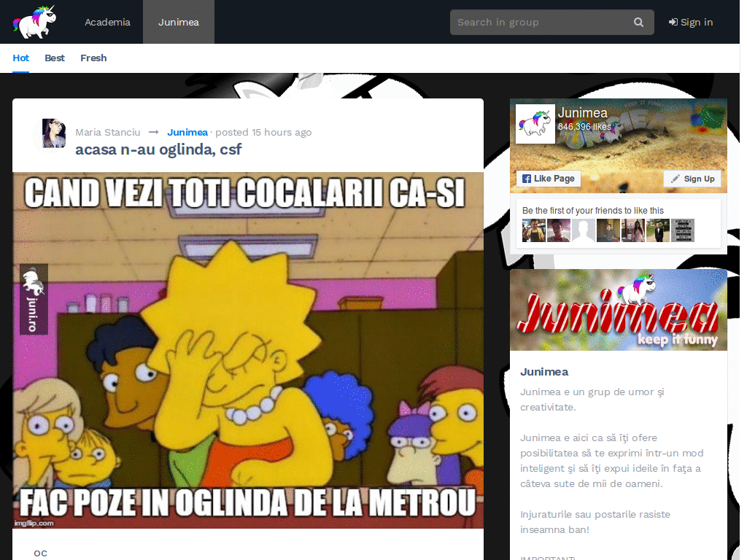The height and width of the screenshot is (560, 747).
Task: Click the Junimea Facebook page unicorn thumbnail
Action: tap(535, 124)
